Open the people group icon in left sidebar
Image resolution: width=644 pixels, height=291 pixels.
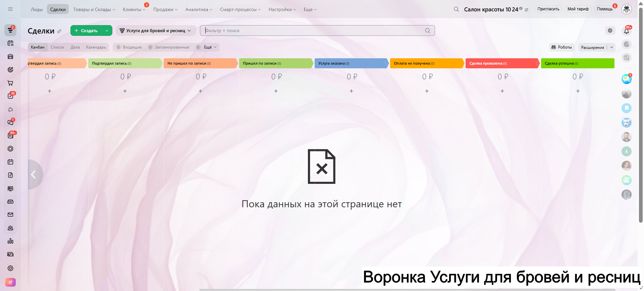click(10, 228)
